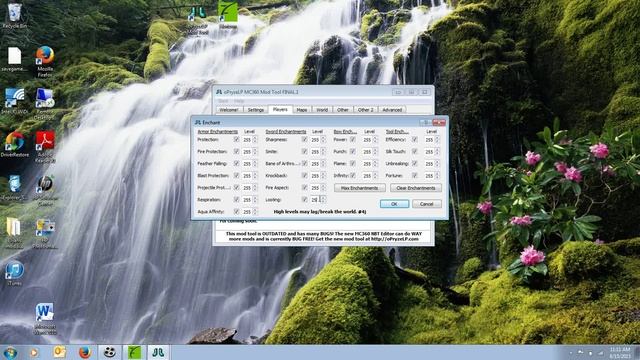Image resolution: width=640 pixels, height=360 pixels.
Task: Click the Max Enchantments button
Action: (360, 188)
